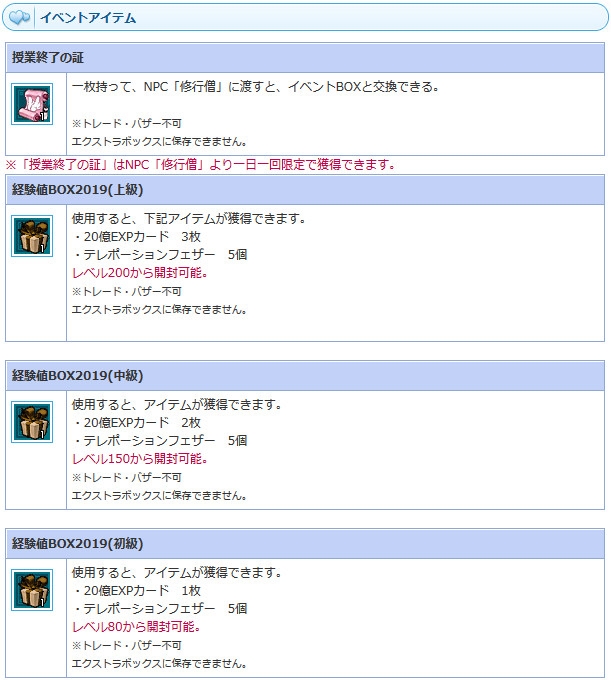Click the red note about 一日一回限定
The image size is (611, 680).
[x=200, y=165]
